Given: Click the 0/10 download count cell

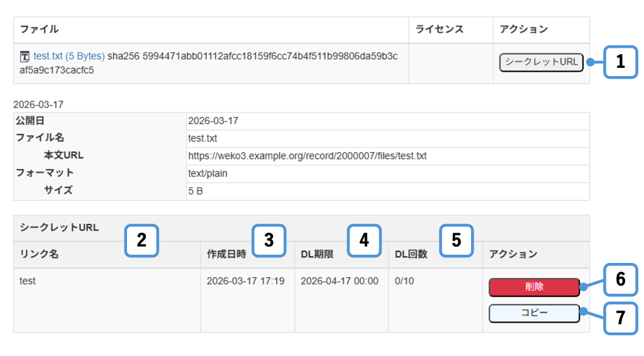Looking at the screenshot, I should [404, 281].
